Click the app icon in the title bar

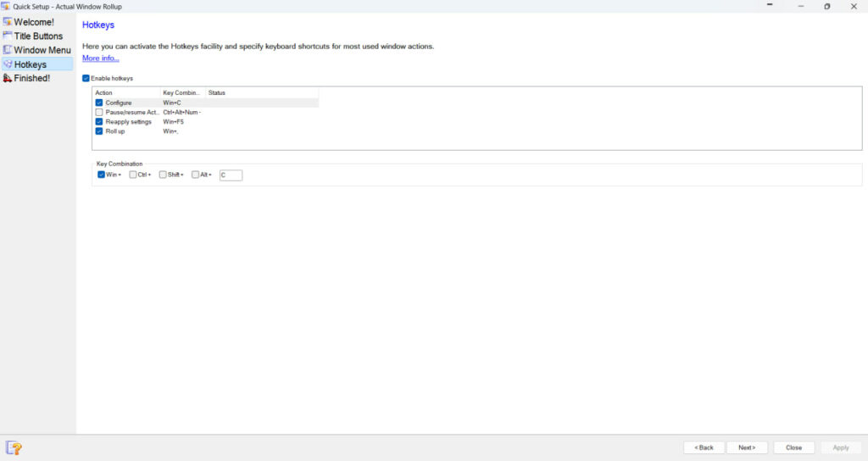6,6
